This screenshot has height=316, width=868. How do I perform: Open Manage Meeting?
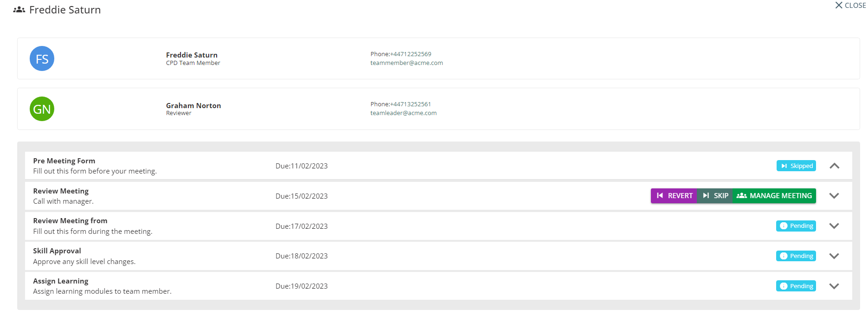coord(774,196)
